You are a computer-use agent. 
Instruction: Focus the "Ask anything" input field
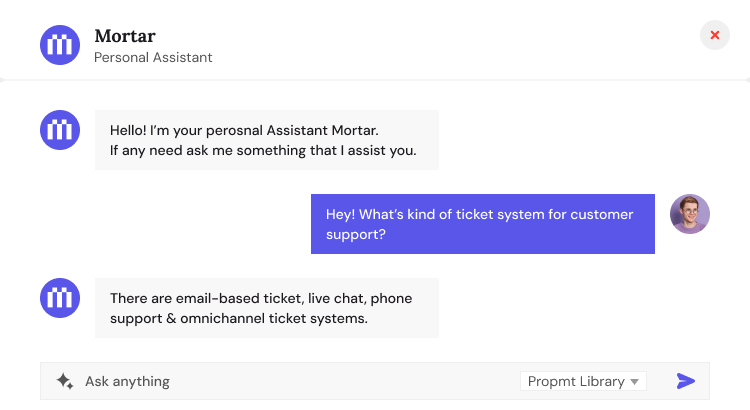pyautogui.click(x=290, y=381)
